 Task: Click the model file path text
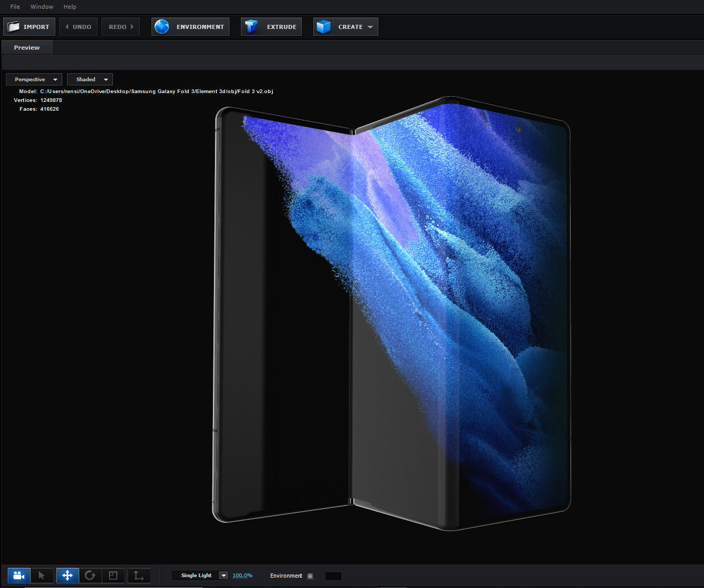(157, 92)
